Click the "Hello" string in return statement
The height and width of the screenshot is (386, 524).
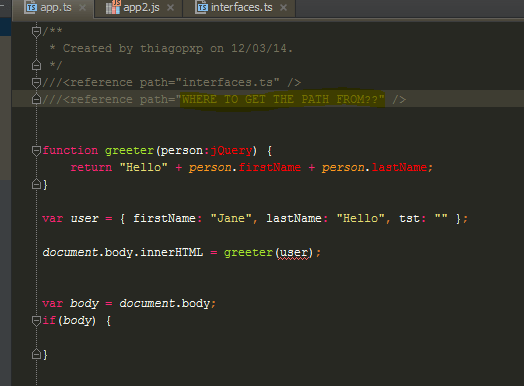[x=143, y=167]
